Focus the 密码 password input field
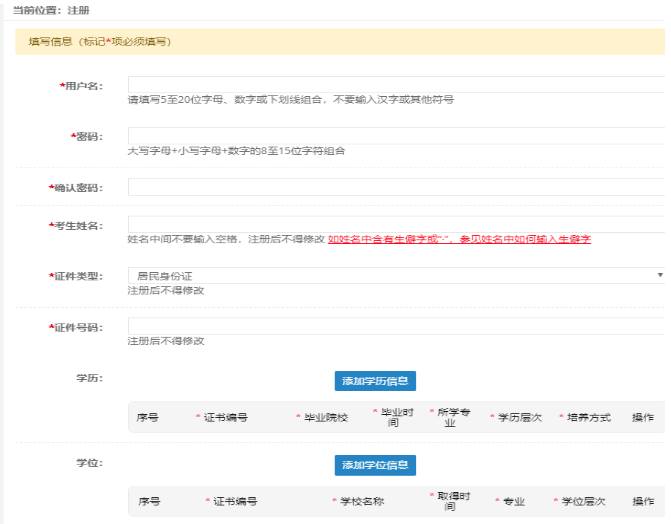The height and width of the screenshot is (524, 671). [396, 136]
